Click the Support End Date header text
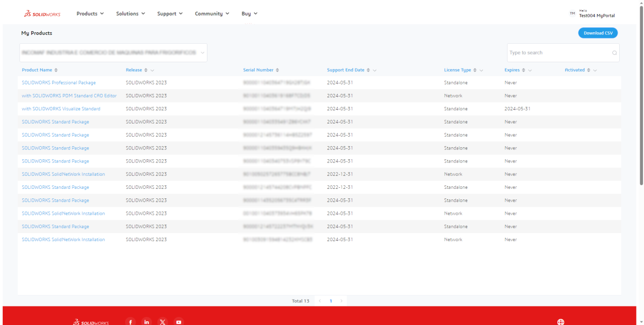 click(x=346, y=70)
